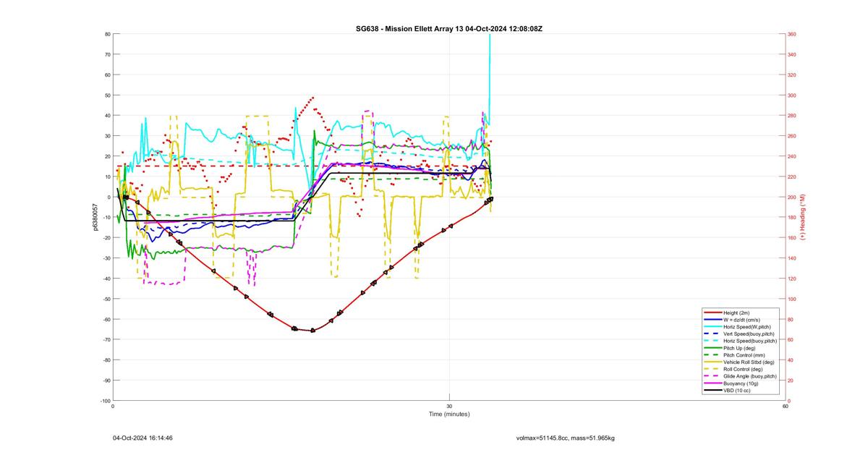The height and width of the screenshot is (450, 868).
Task: Click the "Vert Speed(buoy,pitch)" legend label
Action: point(749,334)
